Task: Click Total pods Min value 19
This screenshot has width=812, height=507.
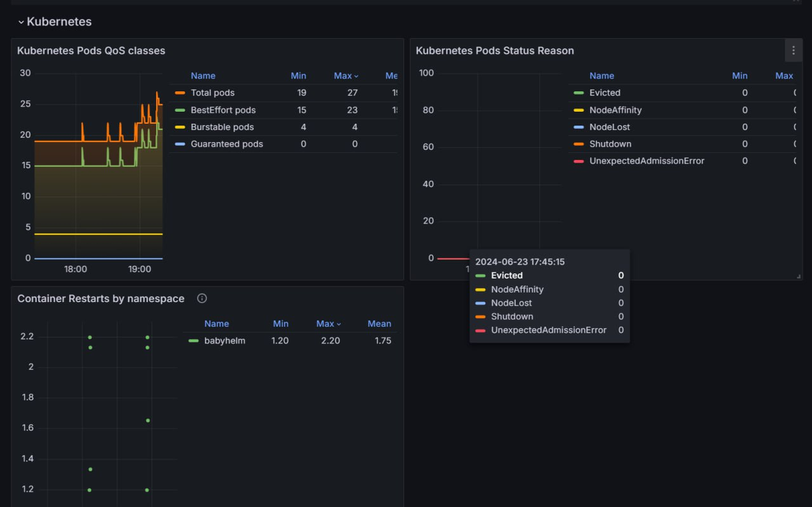Action: (x=301, y=93)
